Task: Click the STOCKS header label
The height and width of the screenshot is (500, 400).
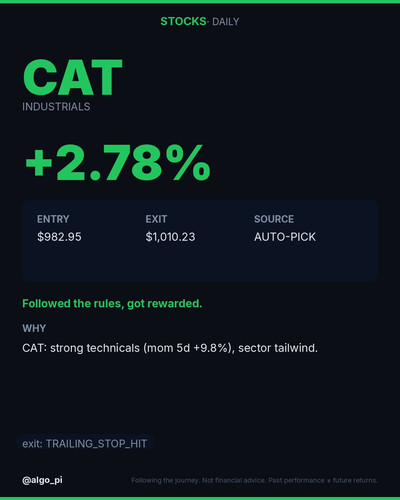Action: [183, 21]
